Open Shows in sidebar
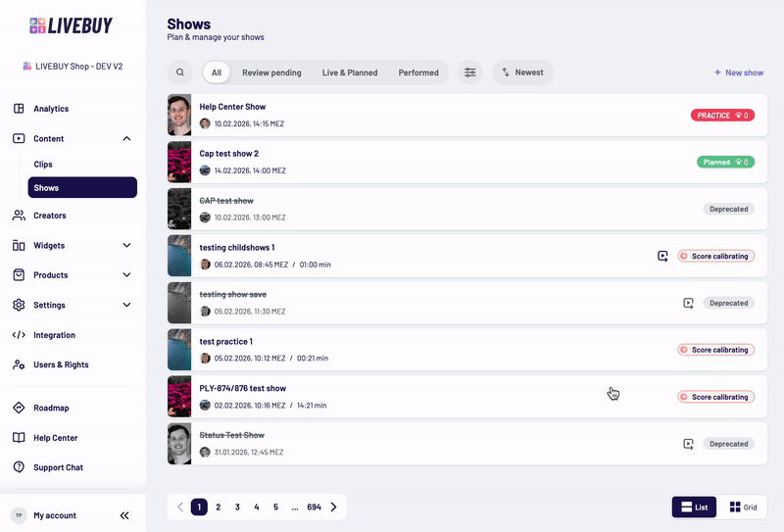The height and width of the screenshot is (532, 784). [x=82, y=187]
